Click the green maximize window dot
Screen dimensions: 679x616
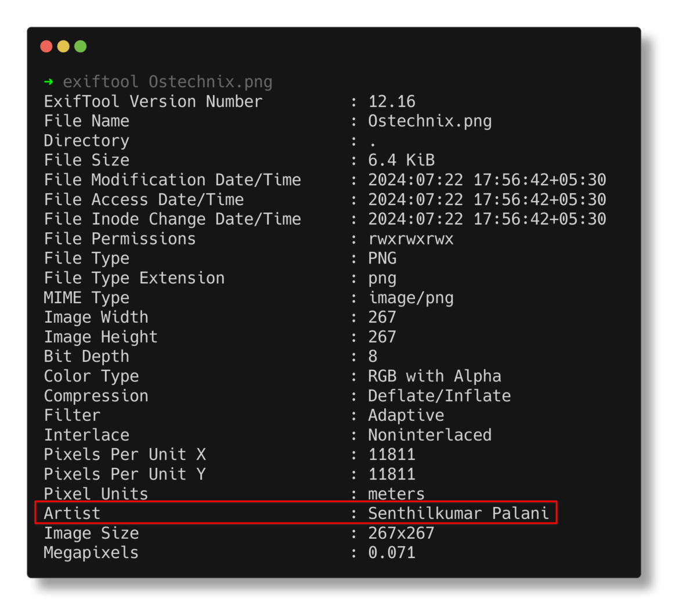(81, 46)
